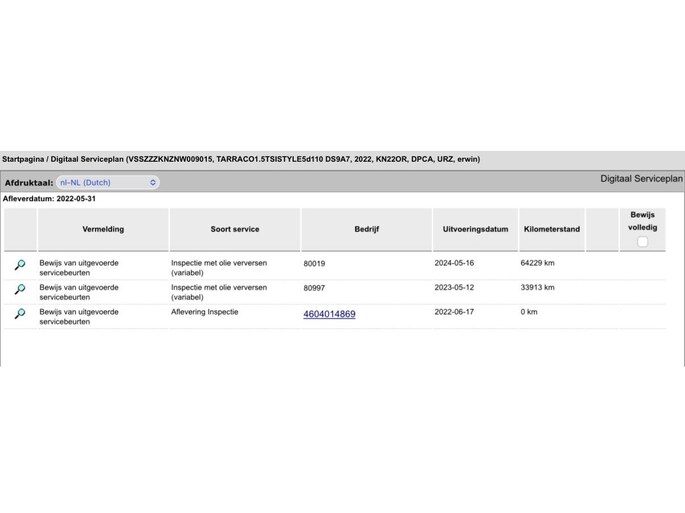Go to Startpagina in the breadcrumb
685x513 pixels.
(22, 159)
